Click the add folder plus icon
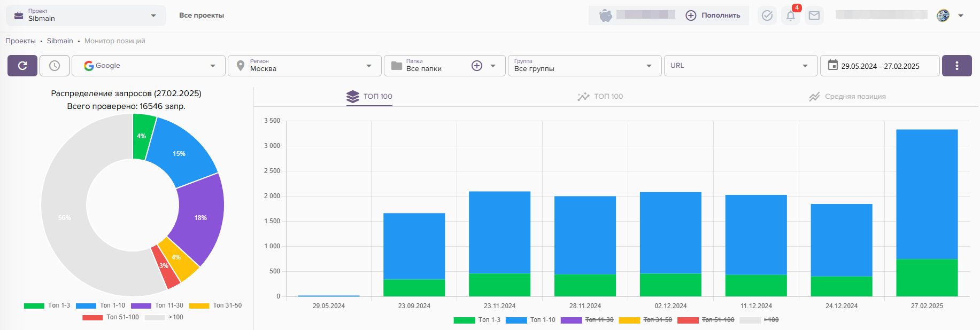 coord(477,66)
